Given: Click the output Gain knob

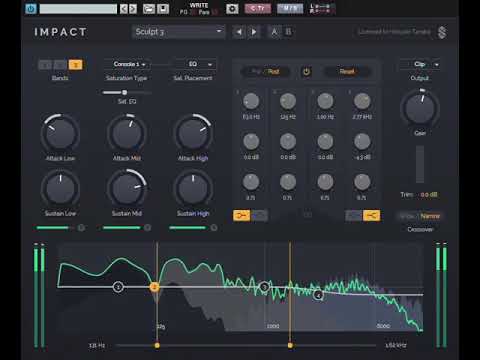Looking at the screenshot, I should 420,108.
